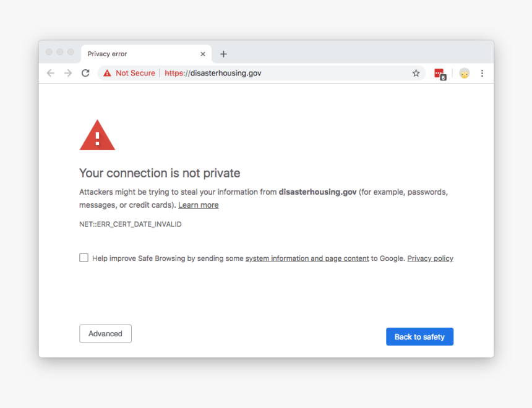Bookmark this page with the star icon
532x408 pixels.
pyautogui.click(x=416, y=73)
